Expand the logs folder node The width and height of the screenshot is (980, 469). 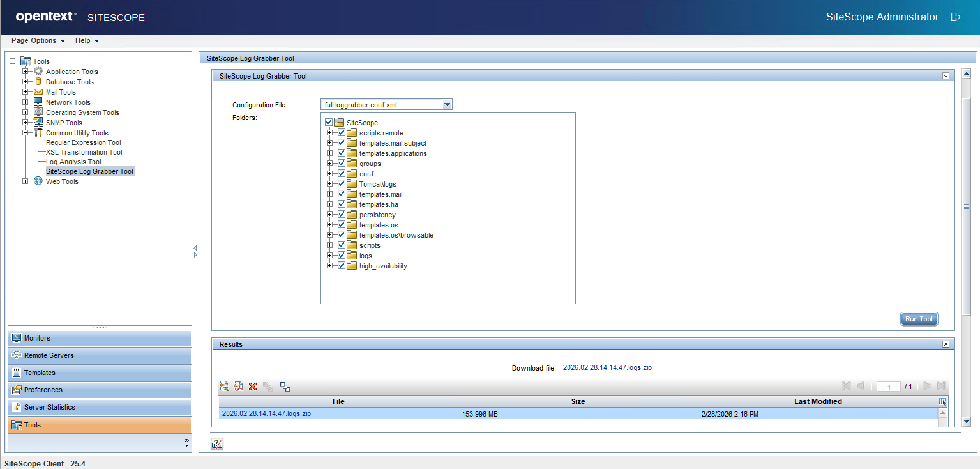pyautogui.click(x=330, y=255)
